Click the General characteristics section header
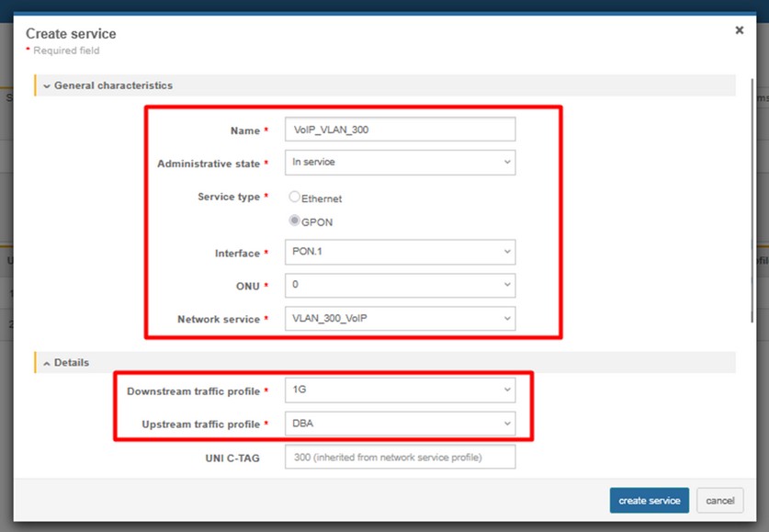This screenshot has height=532, width=769. [x=113, y=85]
